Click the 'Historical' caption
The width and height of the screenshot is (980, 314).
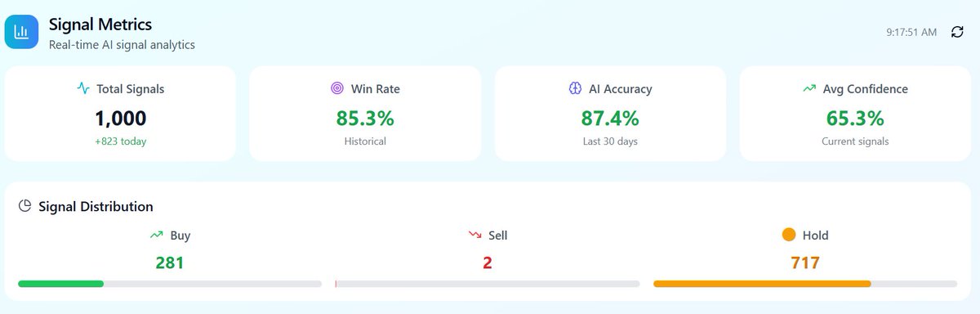(365, 141)
